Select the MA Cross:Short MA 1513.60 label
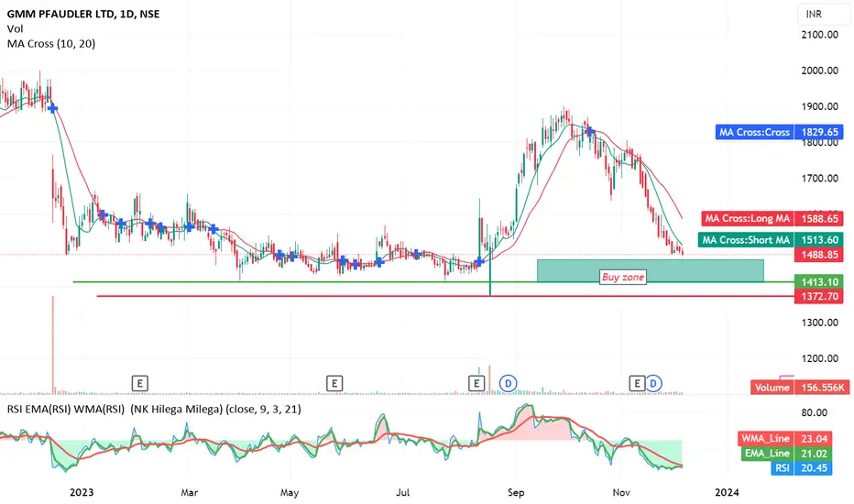This screenshot has height=504, width=854. coord(771,240)
